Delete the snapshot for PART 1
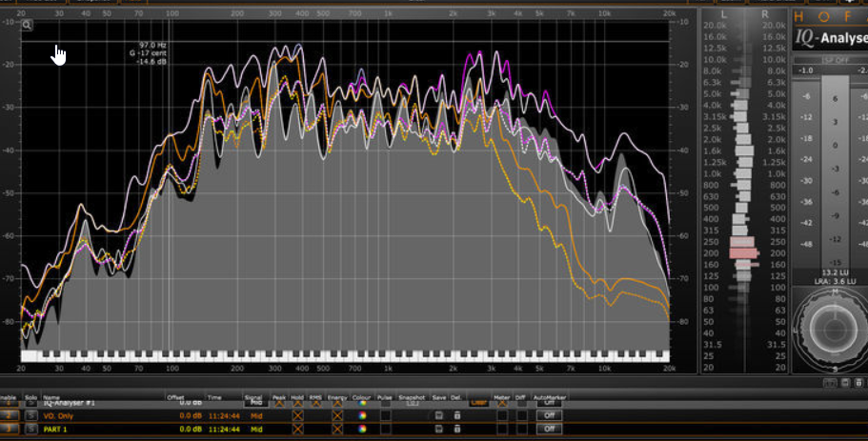The height and width of the screenshot is (441, 868). (x=456, y=429)
